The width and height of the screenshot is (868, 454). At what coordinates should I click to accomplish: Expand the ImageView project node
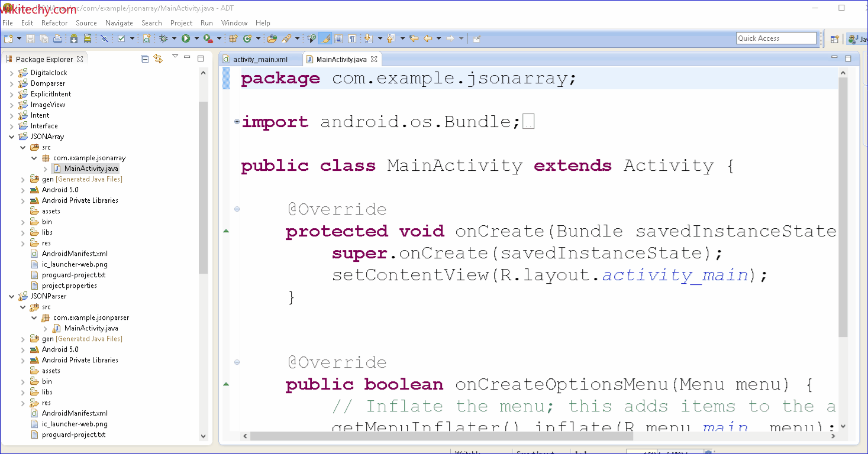click(x=11, y=105)
